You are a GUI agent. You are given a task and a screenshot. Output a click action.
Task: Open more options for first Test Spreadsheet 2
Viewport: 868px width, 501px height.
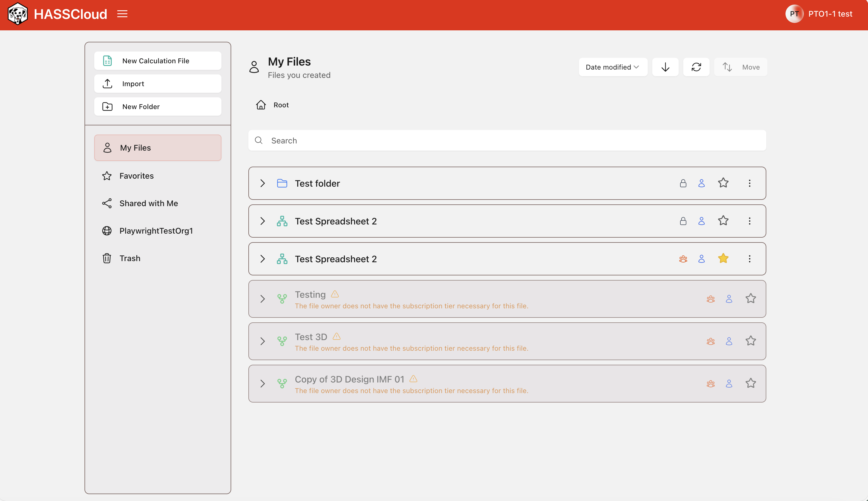click(749, 221)
